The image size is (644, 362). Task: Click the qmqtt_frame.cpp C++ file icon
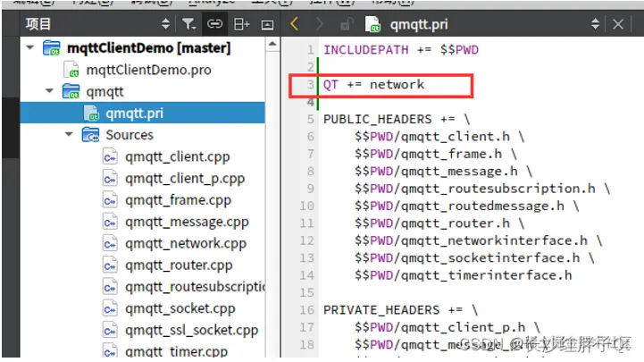pyautogui.click(x=110, y=200)
